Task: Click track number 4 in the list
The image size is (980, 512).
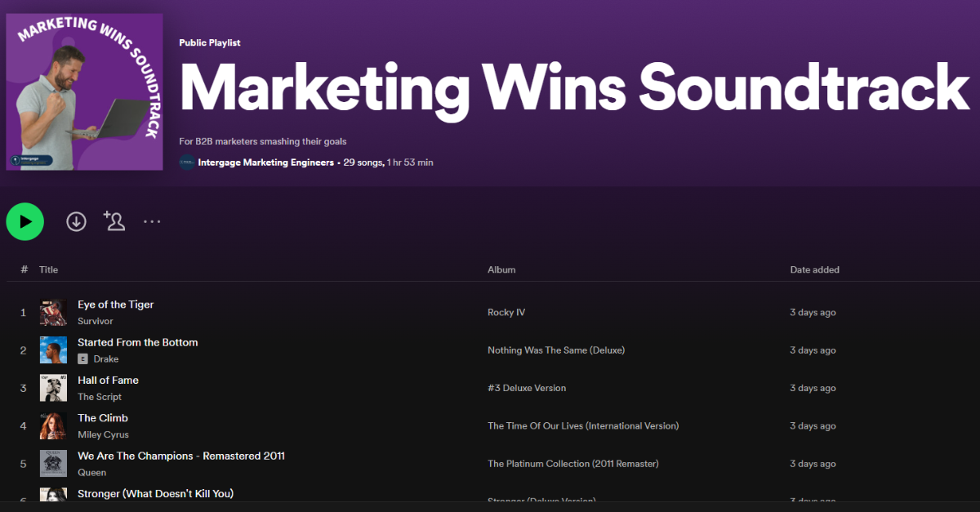Action: (x=23, y=425)
